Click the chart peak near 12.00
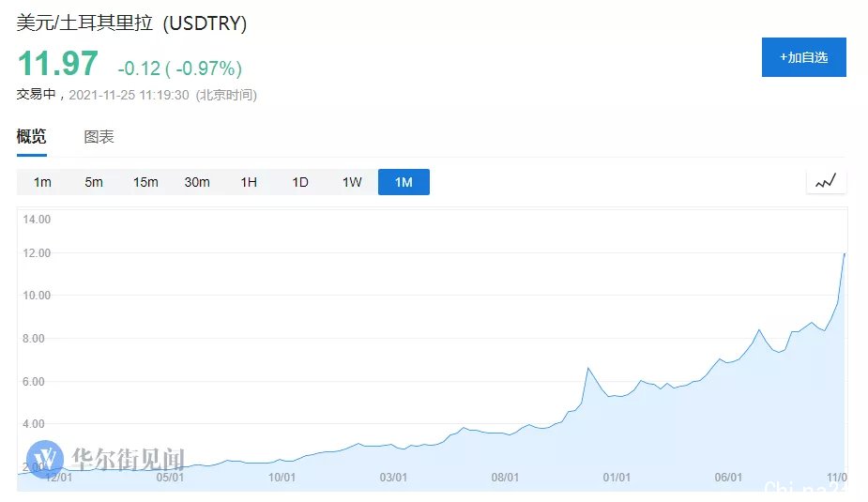The width and height of the screenshot is (868, 502). coord(845,254)
